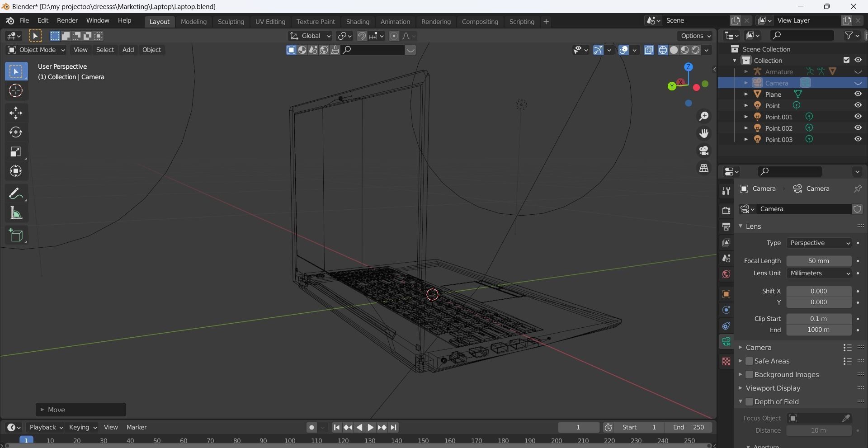Open Global transform orientation dropdown

pyautogui.click(x=310, y=36)
